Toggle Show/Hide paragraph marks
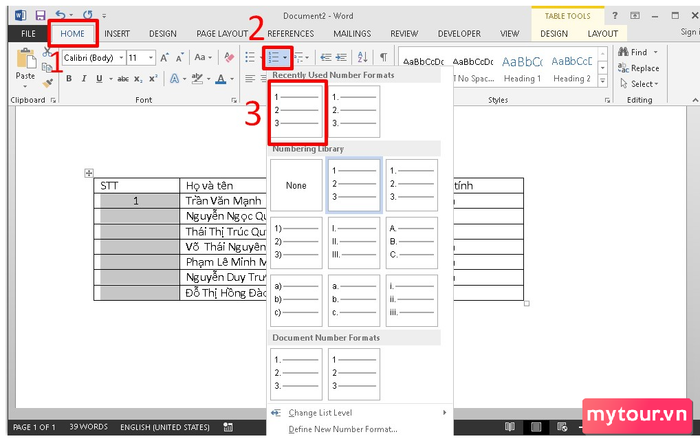Viewport: 700px width, 444px height. [x=383, y=57]
